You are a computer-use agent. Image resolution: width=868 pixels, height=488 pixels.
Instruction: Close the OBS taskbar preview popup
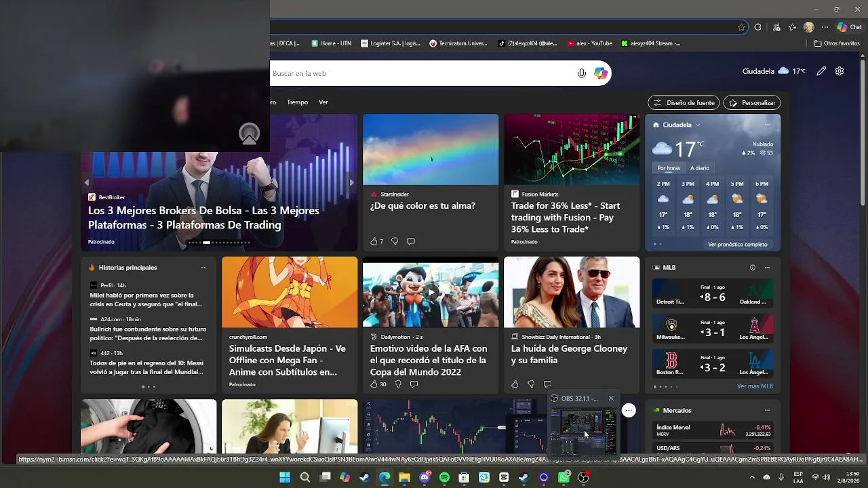click(611, 399)
